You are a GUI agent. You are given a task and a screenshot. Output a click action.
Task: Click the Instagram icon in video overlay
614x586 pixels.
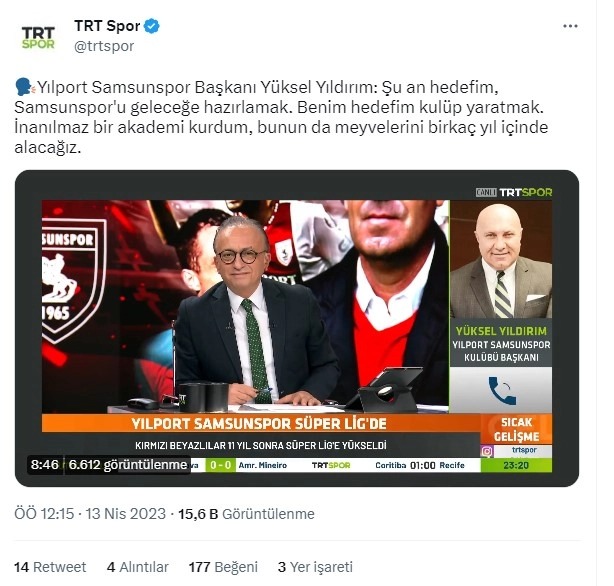click(x=487, y=451)
